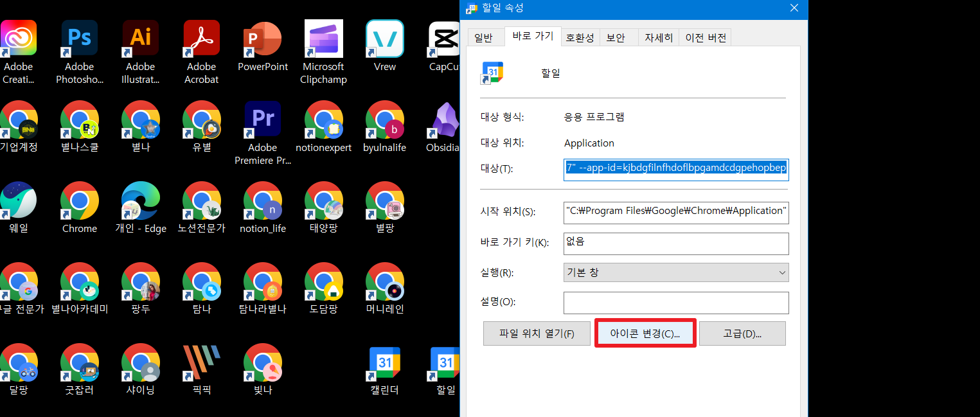Open the 캘린더 Google Calendar shortcut

pyautogui.click(x=384, y=363)
